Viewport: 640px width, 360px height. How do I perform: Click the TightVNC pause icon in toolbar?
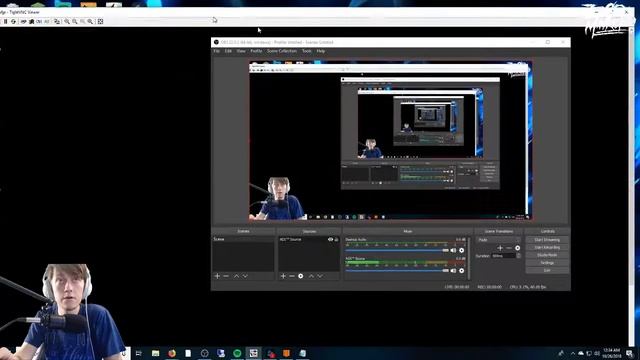pyautogui.click(x=6, y=21)
